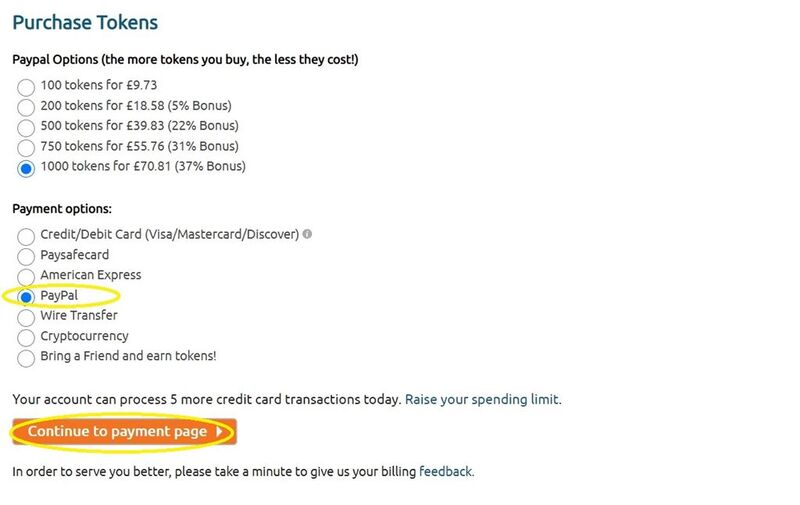Choose Credit/Debit Card payment option
Viewport: 800px width, 505px height.
(x=26, y=237)
